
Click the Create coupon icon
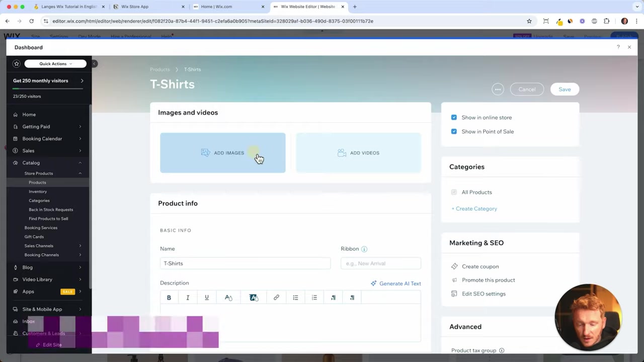[x=454, y=266]
